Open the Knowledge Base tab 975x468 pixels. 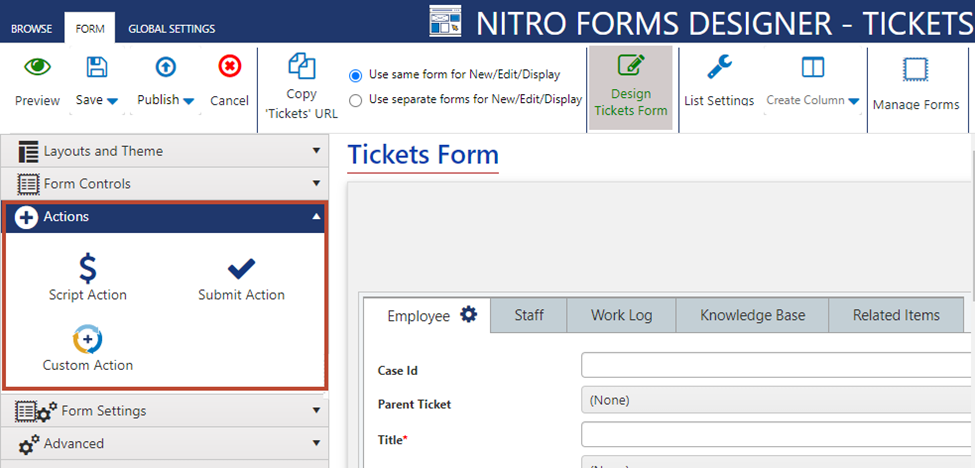click(752, 315)
